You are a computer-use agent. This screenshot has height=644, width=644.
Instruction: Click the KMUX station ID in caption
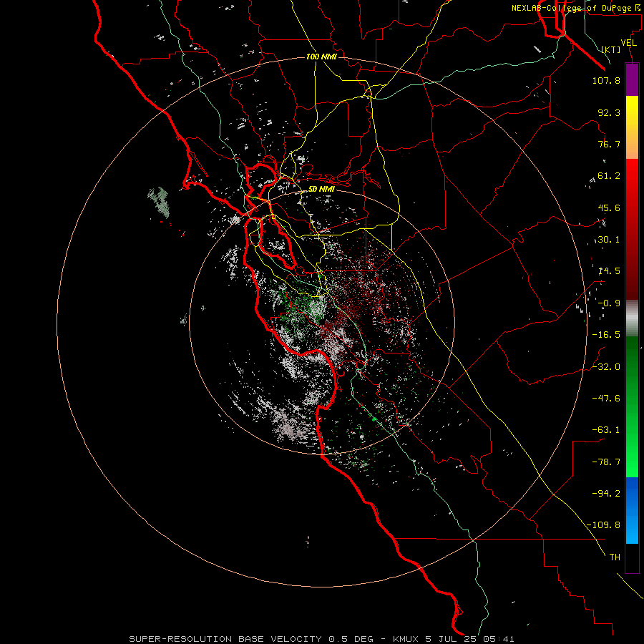coord(407,639)
